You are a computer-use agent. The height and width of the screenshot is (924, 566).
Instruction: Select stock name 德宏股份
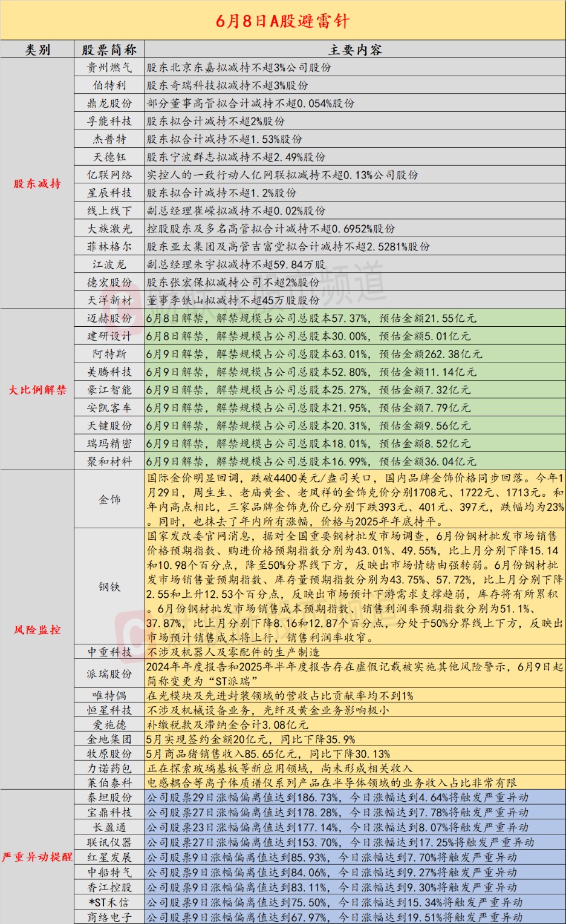pyautogui.click(x=109, y=282)
